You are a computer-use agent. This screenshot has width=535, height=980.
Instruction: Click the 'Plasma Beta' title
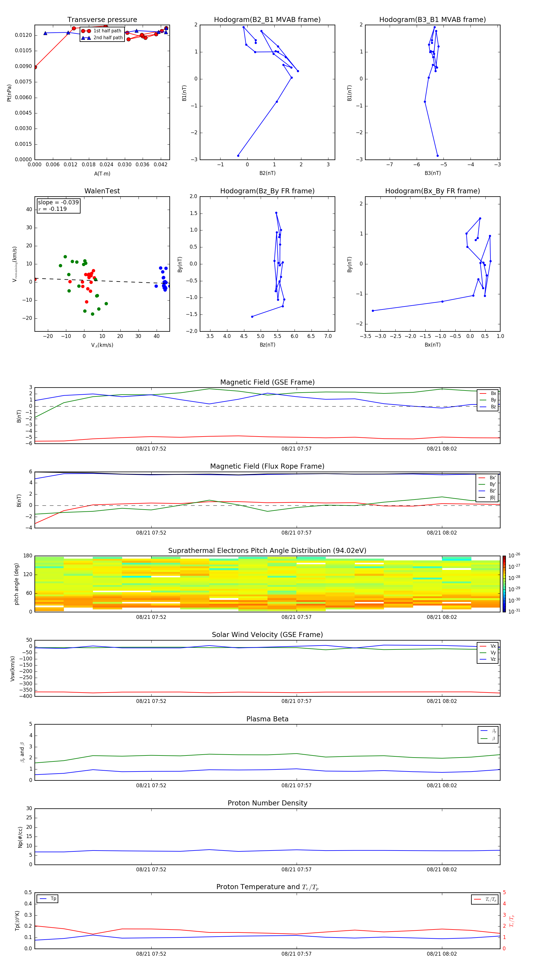click(267, 719)
